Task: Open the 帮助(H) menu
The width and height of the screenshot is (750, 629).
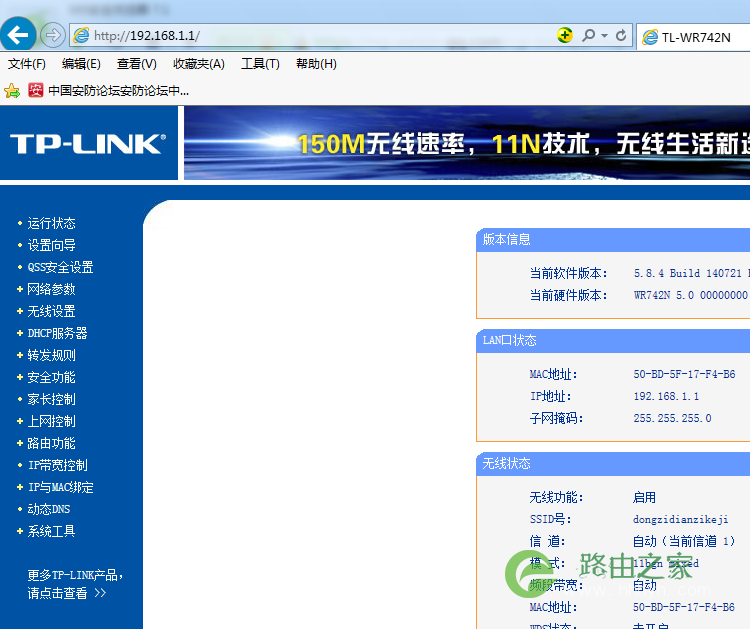Action: pyautogui.click(x=316, y=64)
